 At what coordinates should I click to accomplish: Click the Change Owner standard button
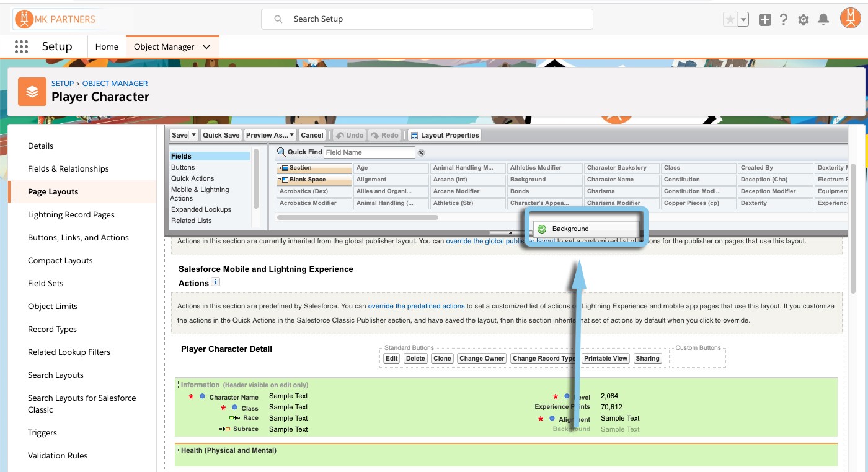(482, 358)
